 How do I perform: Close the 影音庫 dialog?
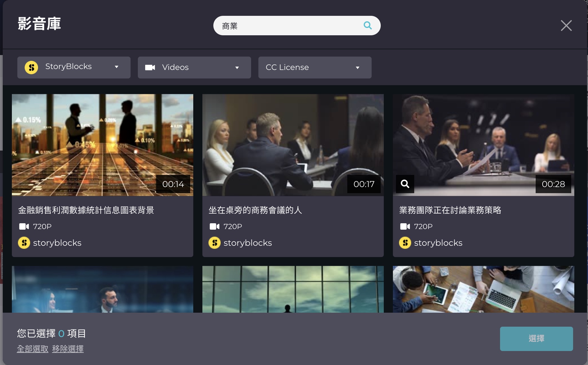tap(566, 26)
